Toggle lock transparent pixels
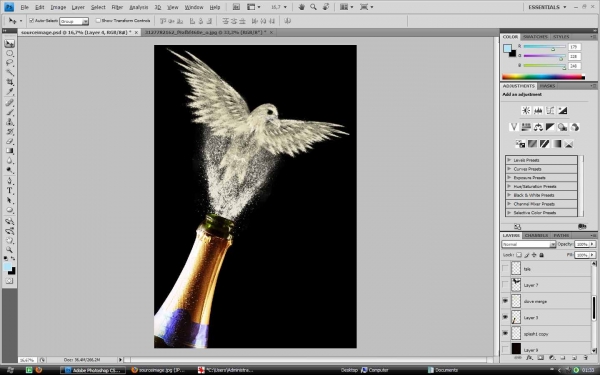 click(519, 255)
